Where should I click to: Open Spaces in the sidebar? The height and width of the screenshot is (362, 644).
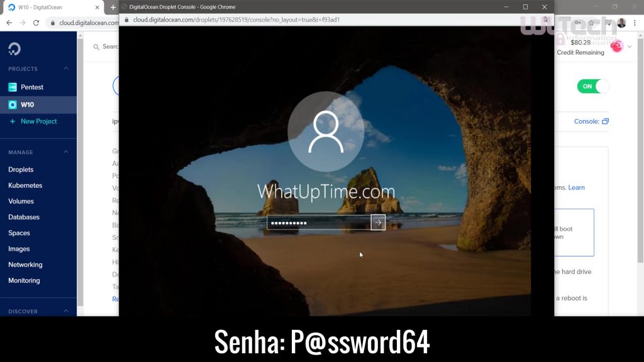click(x=19, y=233)
